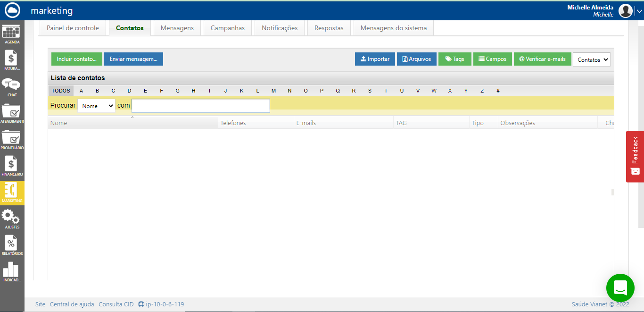644x312 pixels.
Task: Select TODOS alphabet filter
Action: click(x=61, y=91)
